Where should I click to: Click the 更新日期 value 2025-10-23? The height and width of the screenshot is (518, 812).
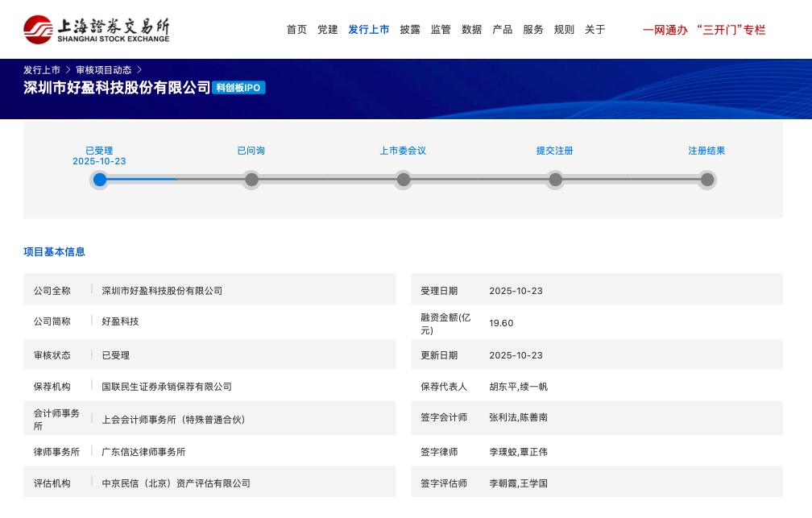coord(516,355)
